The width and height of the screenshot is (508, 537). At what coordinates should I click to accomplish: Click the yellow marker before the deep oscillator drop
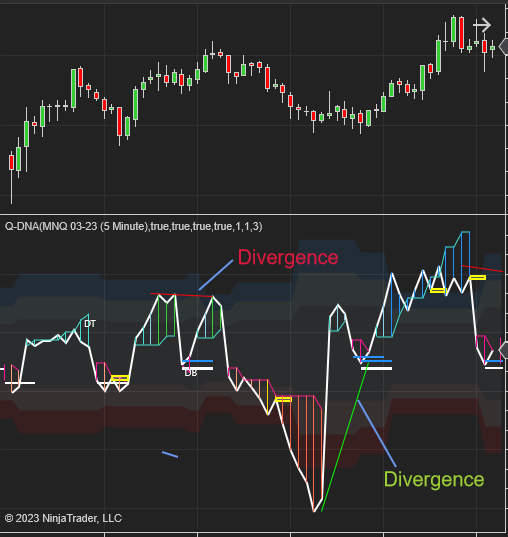[x=284, y=399]
